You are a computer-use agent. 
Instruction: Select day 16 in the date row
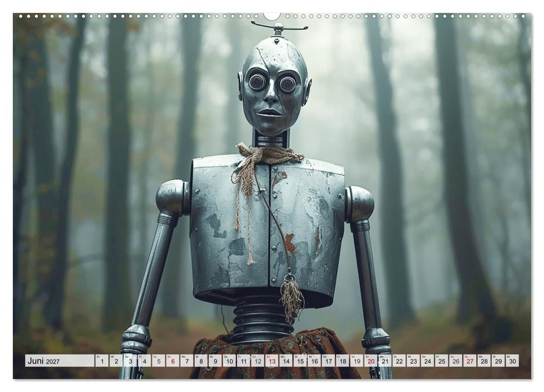pos(314,361)
